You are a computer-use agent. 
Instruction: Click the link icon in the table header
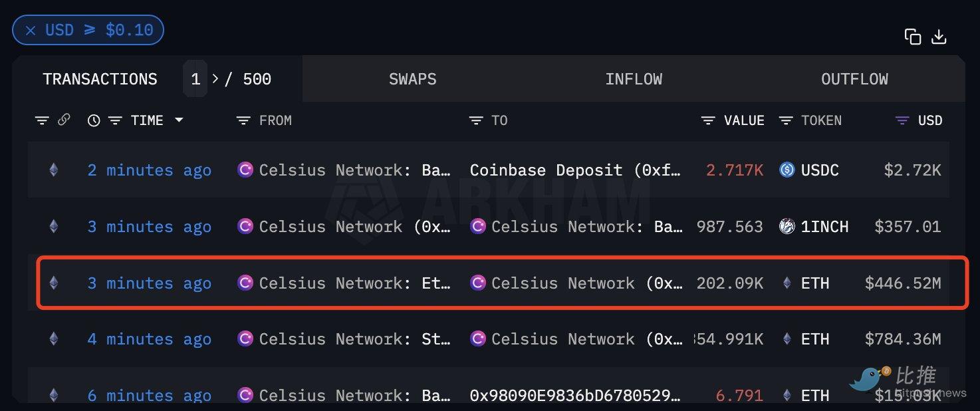(x=64, y=120)
